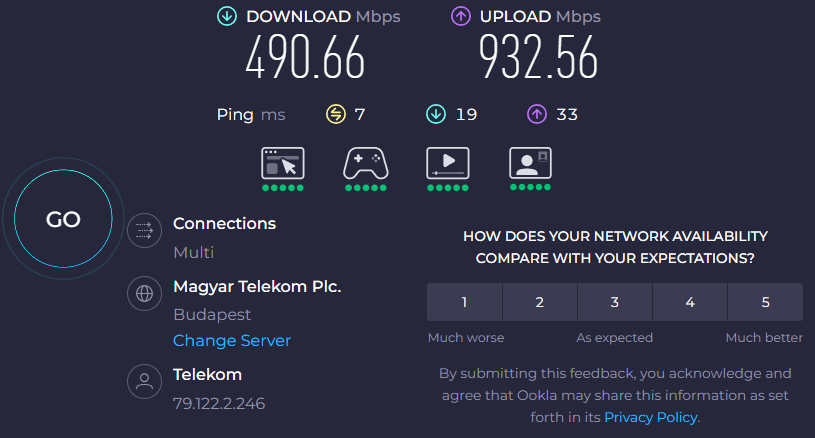815x438 pixels.
Task: Select the online gaming controller icon
Action: coord(365,163)
